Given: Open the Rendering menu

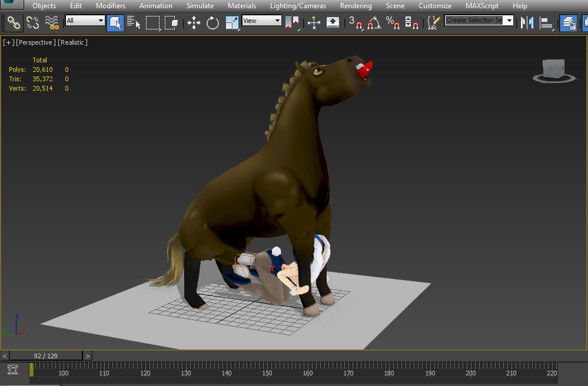Looking at the screenshot, I should 356,6.
